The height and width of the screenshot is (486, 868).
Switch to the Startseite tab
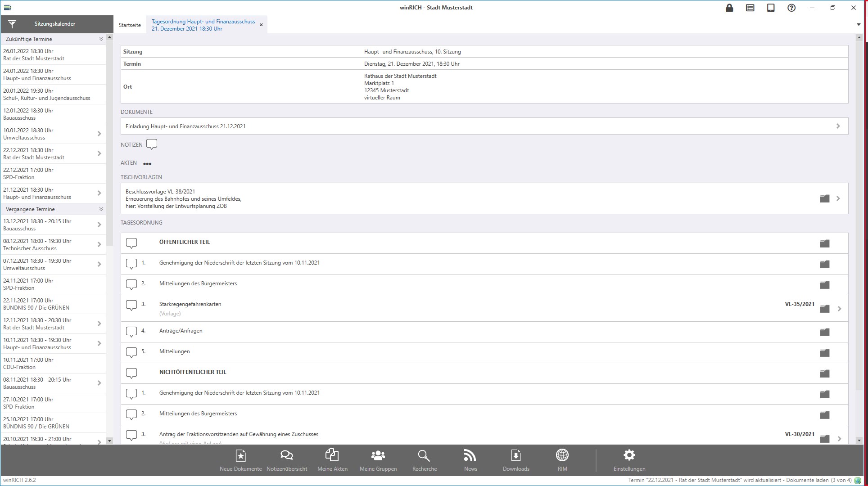[130, 25]
